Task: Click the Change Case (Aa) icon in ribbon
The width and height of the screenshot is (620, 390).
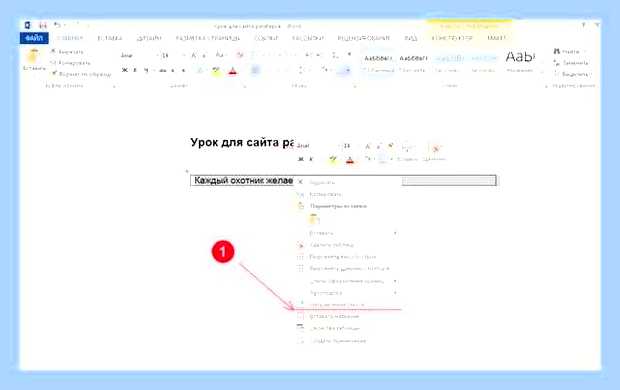Action: (219, 55)
